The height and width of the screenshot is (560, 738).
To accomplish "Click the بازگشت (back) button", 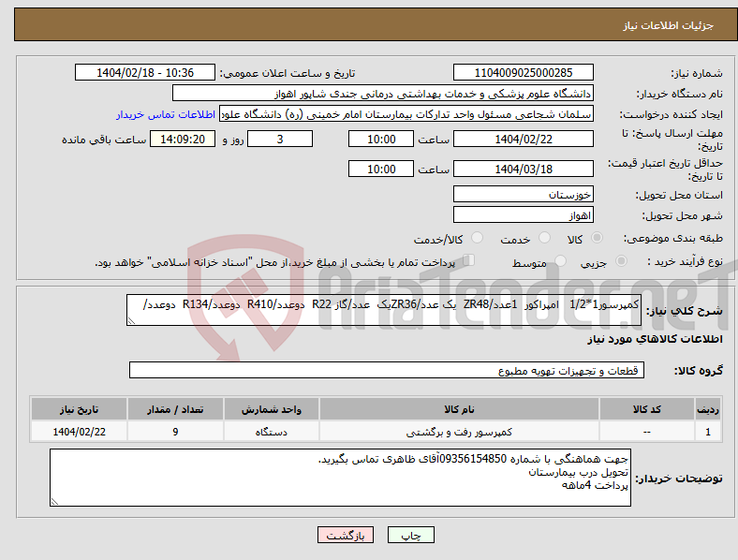I will [x=346, y=535].
